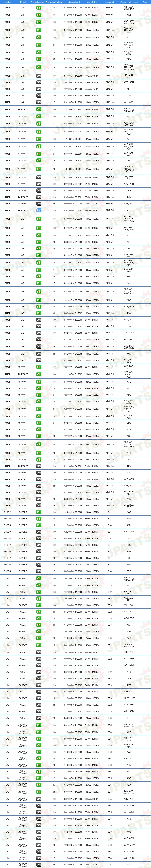Click '3U4' body cell in the Superb BPZ row
151x868 pixels.
[x=109, y=552]
